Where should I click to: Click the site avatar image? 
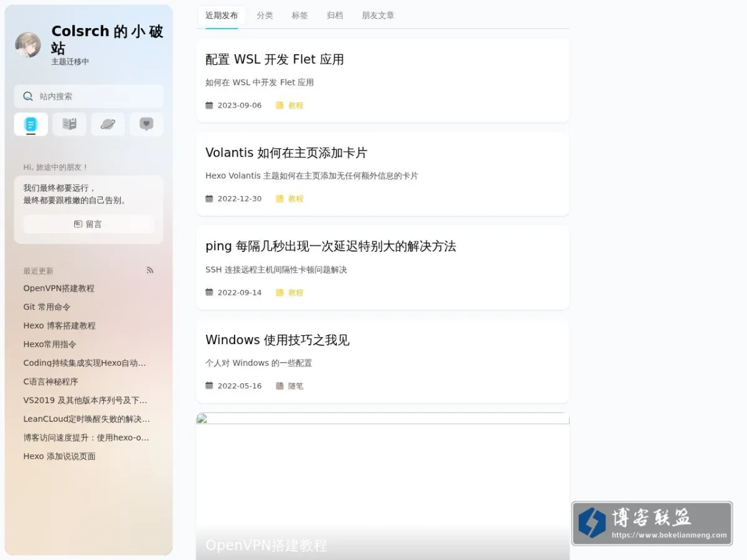click(28, 45)
